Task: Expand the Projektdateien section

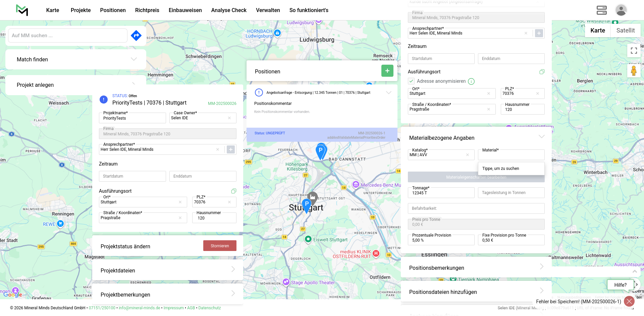Action: tap(233, 269)
